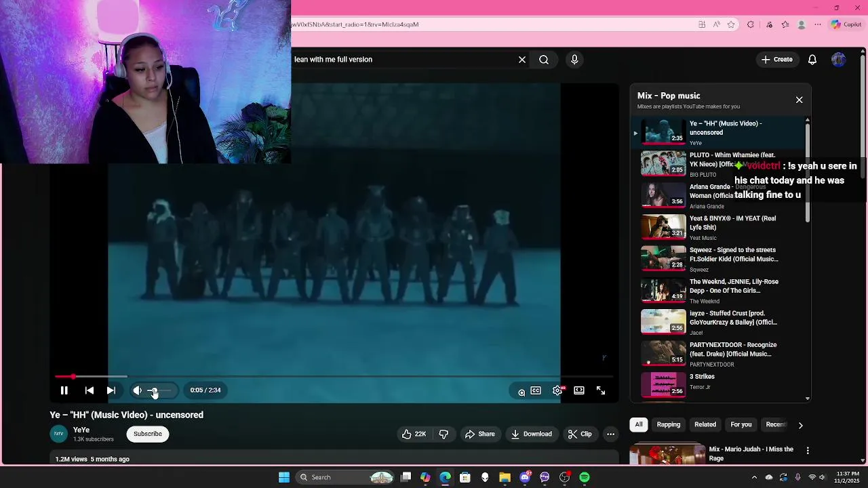Open the player settings gear
Screen dimensions: 868x488
pos(557,390)
